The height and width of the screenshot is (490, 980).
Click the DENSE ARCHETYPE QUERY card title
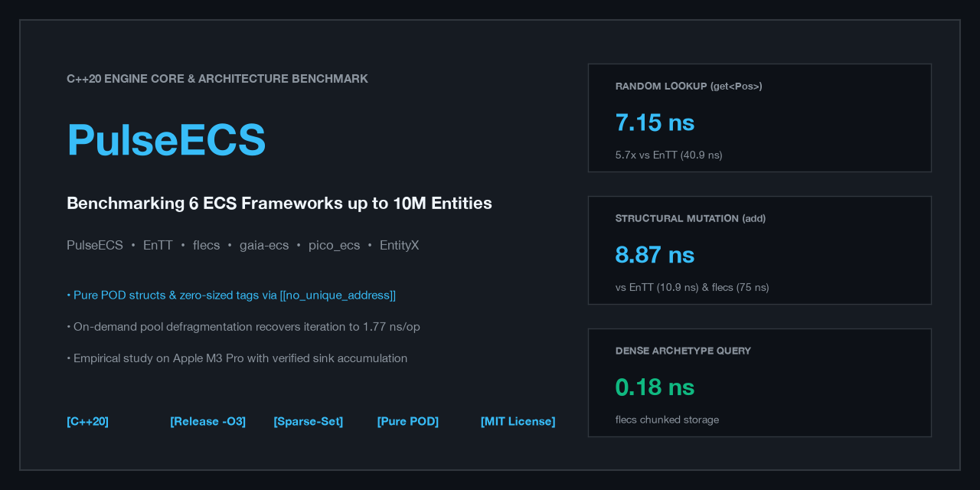[x=684, y=351]
